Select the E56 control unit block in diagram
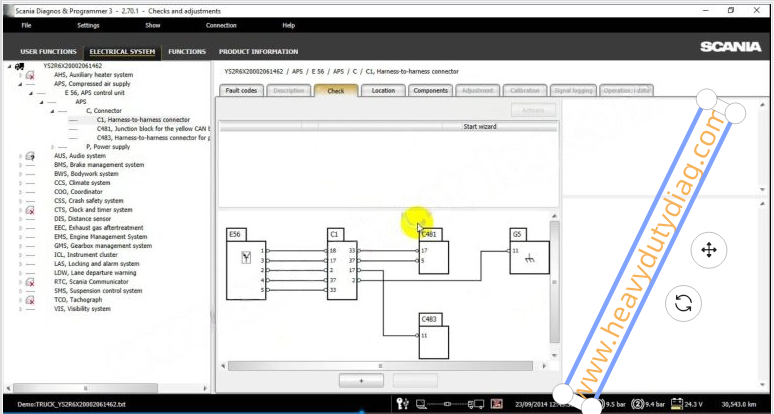The width and height of the screenshot is (774, 414). [246, 270]
